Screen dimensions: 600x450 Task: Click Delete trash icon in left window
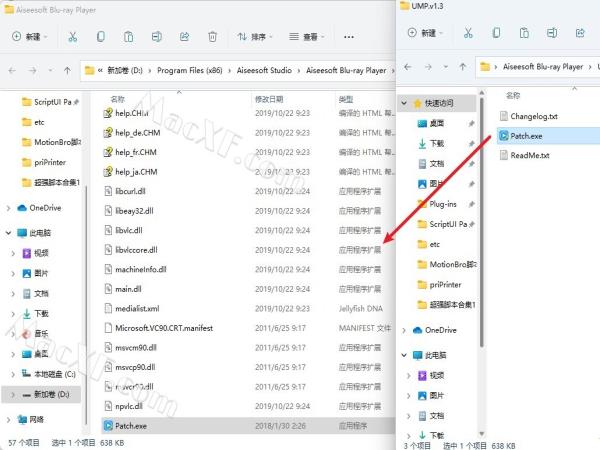tap(212, 37)
